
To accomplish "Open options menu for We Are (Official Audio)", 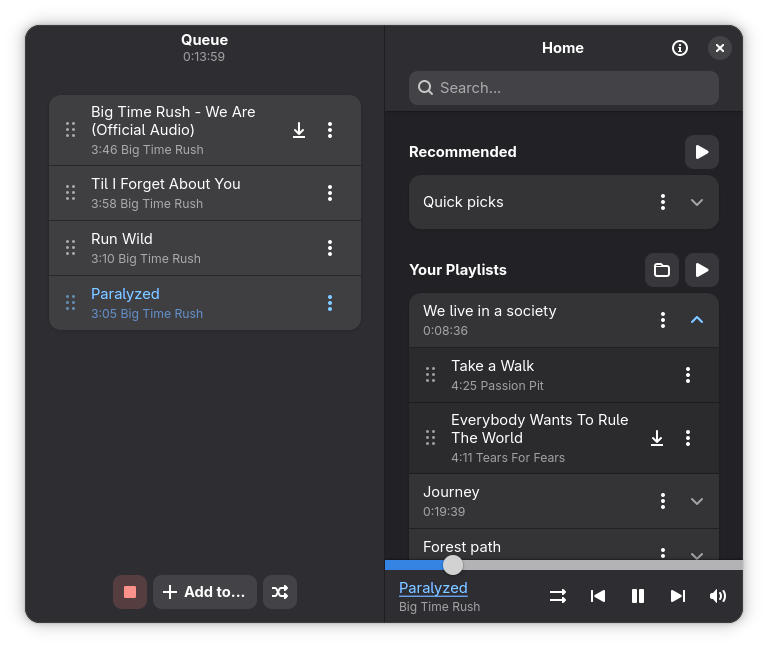I will click(x=330, y=130).
